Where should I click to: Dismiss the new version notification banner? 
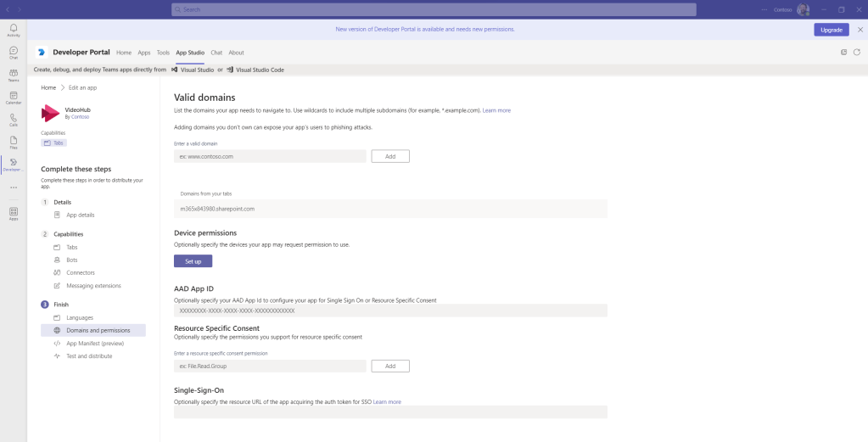860,29
